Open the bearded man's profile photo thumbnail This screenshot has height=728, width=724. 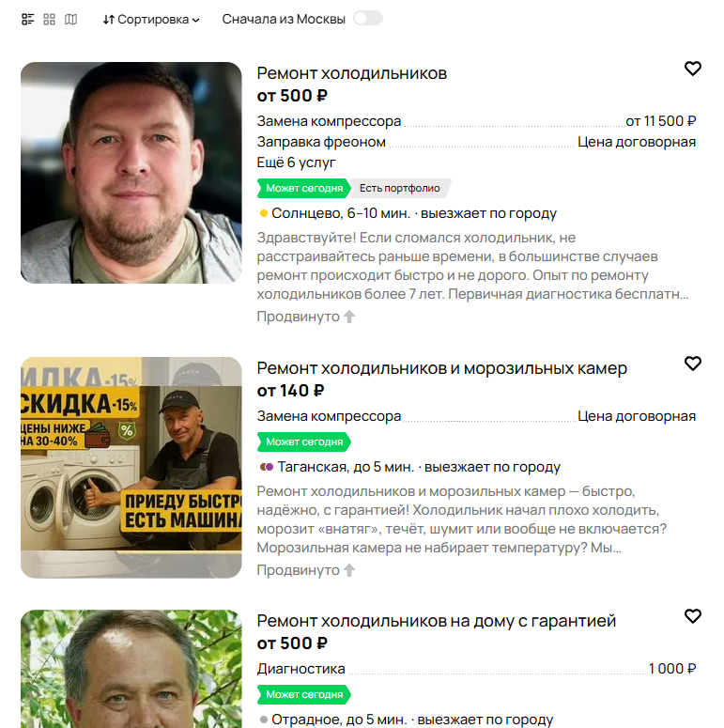[131, 173]
